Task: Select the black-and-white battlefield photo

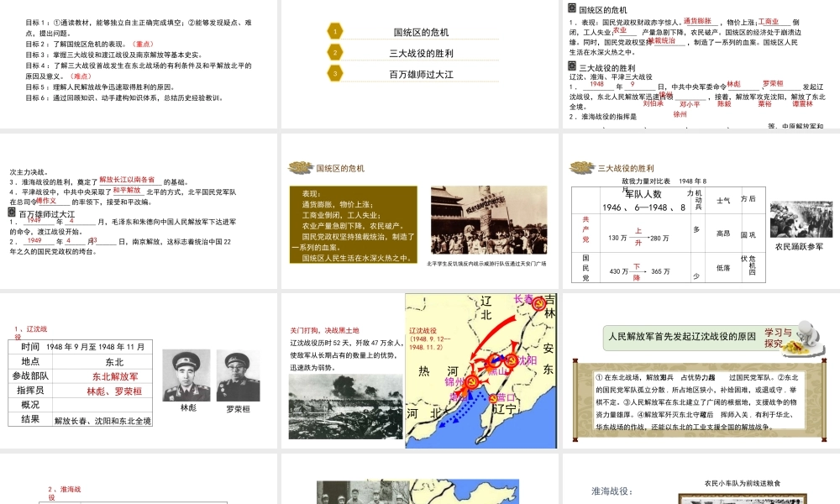Action: coord(345,407)
